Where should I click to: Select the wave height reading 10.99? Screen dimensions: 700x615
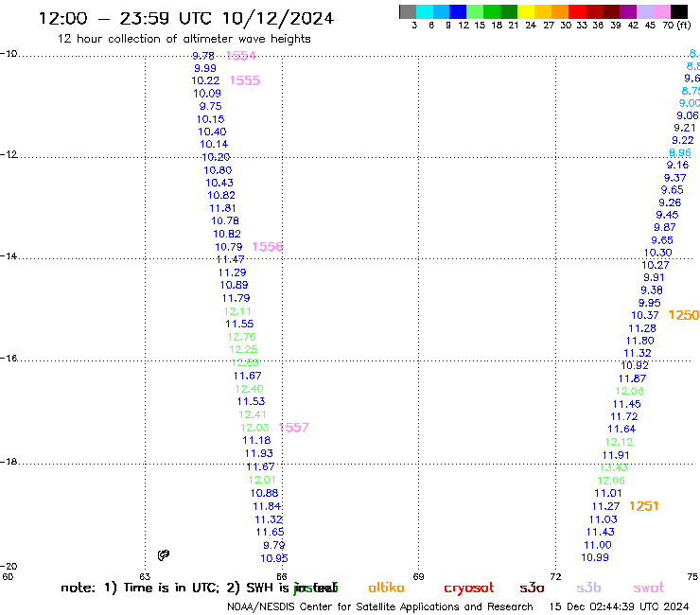click(595, 557)
